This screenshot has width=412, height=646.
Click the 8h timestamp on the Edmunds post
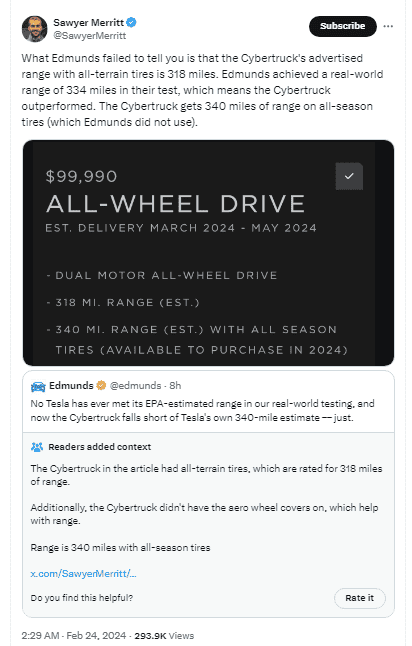point(175,386)
